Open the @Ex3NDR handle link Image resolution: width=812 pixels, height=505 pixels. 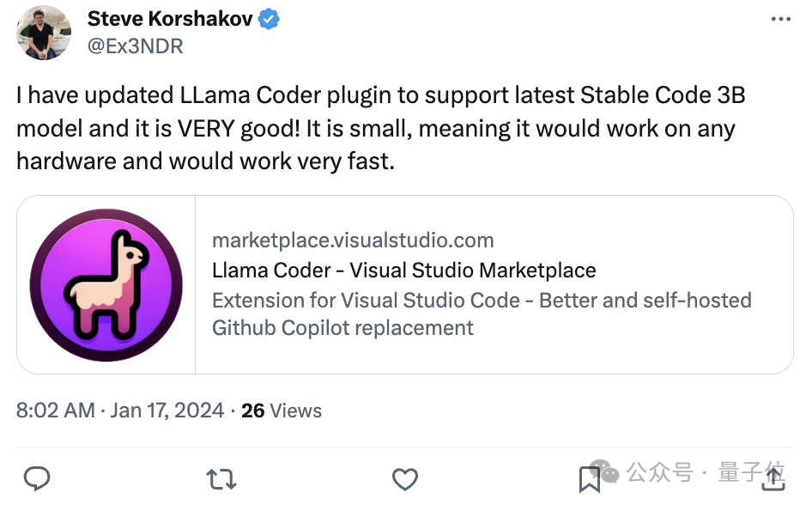[135, 46]
